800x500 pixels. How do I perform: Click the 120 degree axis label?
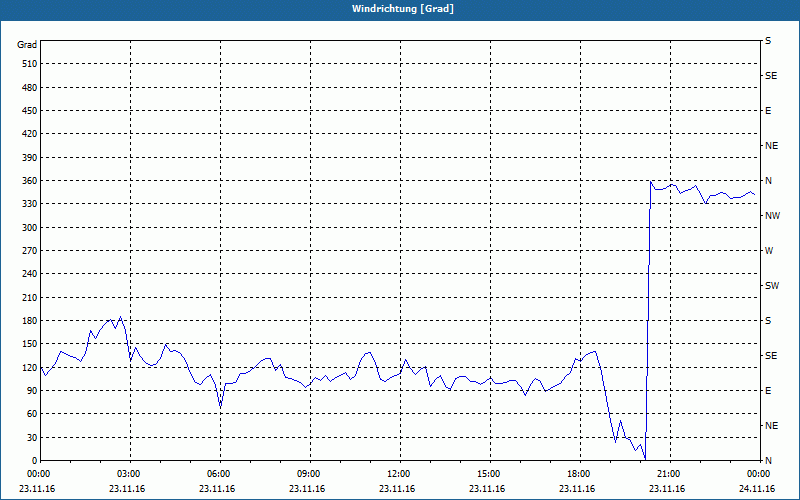click(x=29, y=367)
